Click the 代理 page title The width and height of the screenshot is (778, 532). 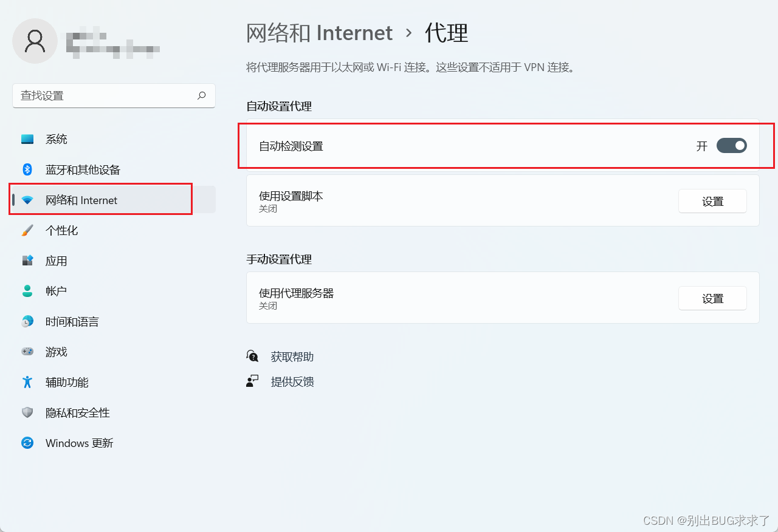(447, 32)
